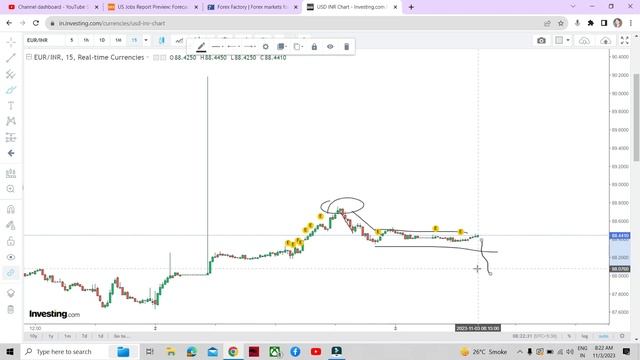Activate the zoom-in magnifier tool
This screenshot has height=360, width=640.
pos(11,189)
